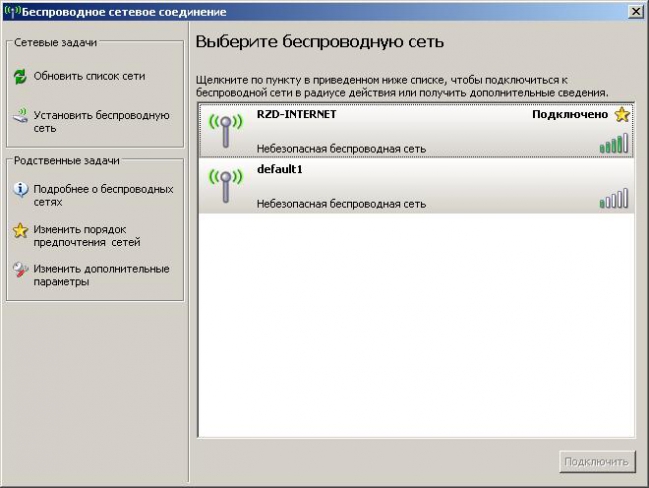Open 'Изменить порядок предпочтения сетей' link

[87, 236]
